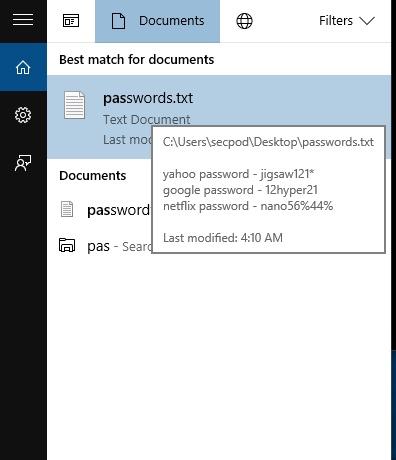Screen dimensions: 396x460
Task: Switch to the Documents tab
Action: [x=157, y=21]
